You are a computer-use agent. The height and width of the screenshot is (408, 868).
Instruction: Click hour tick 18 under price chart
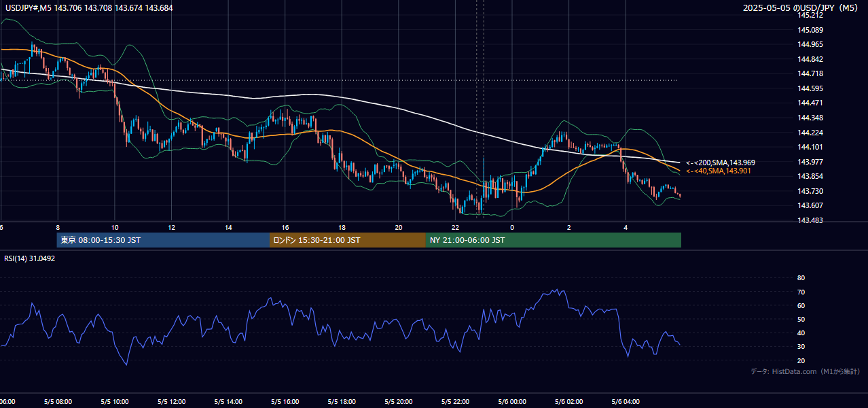tap(342, 227)
